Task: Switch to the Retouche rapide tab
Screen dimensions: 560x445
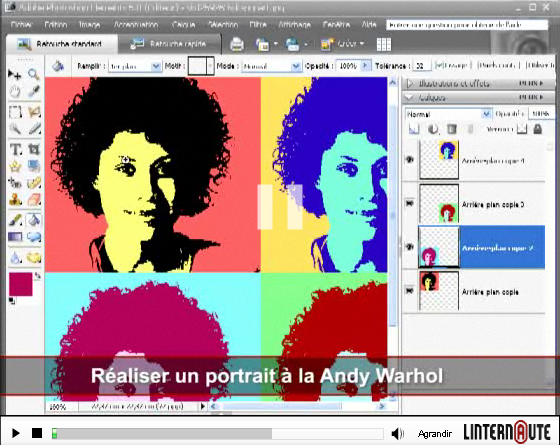Action: coord(169,44)
